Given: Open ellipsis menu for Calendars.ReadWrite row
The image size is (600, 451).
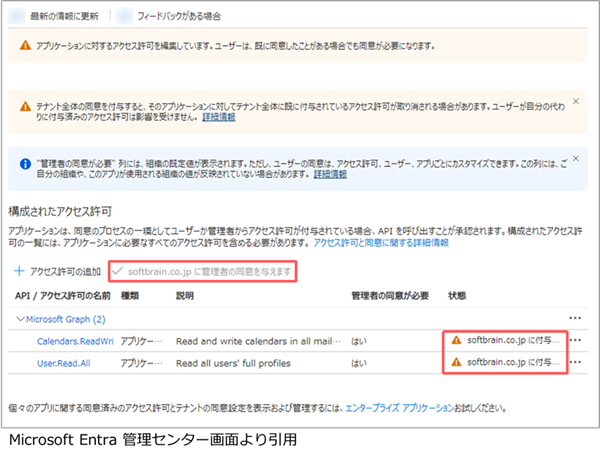Looking at the screenshot, I should click(x=574, y=340).
